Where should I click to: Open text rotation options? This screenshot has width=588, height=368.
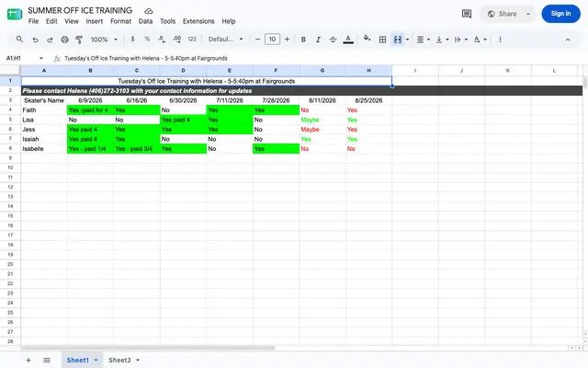click(480, 40)
